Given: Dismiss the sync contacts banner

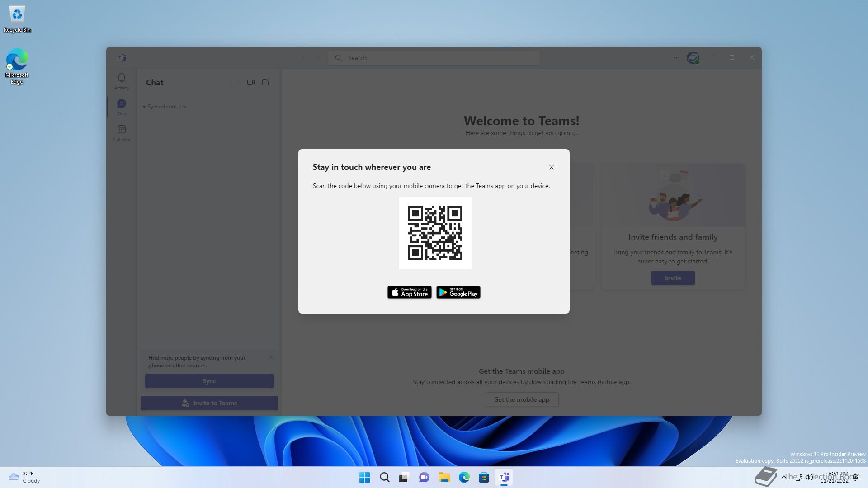Looking at the screenshot, I should pos(271,357).
